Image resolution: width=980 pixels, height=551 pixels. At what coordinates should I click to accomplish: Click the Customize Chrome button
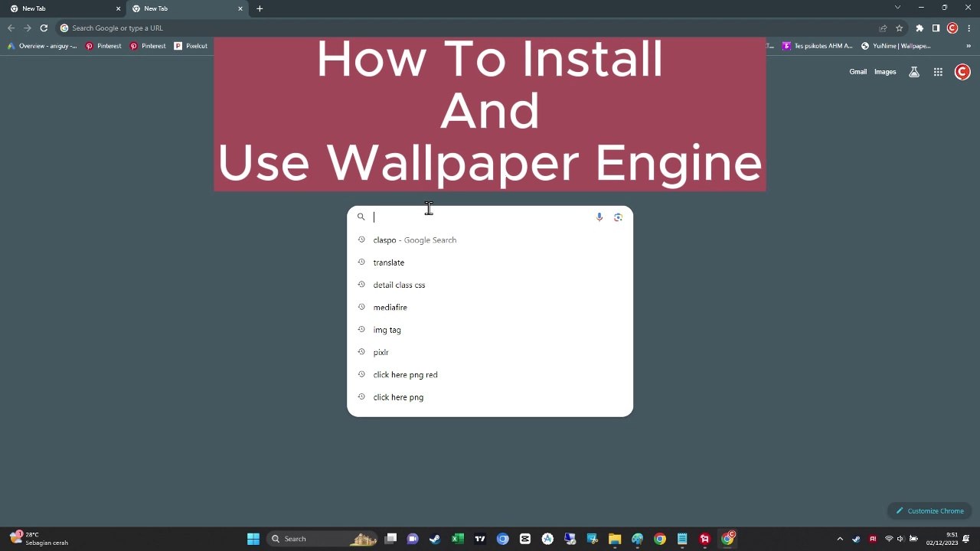tap(929, 510)
